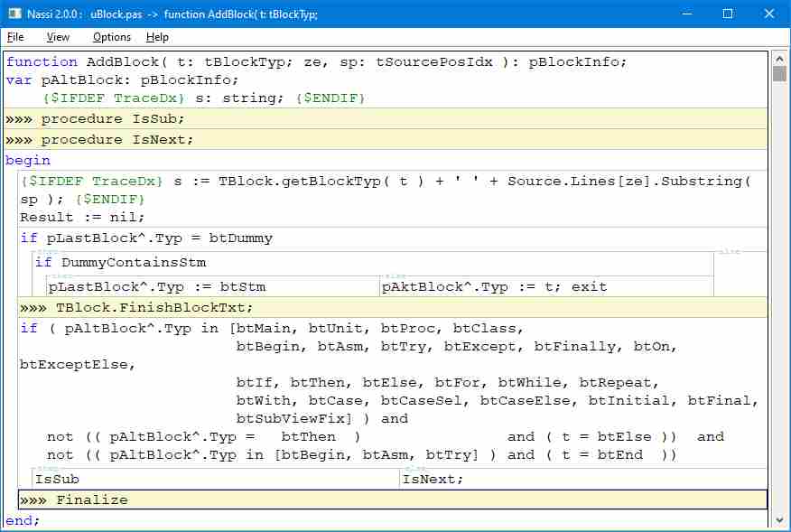
Task: Click the vertical scrollbar up arrow
Action: coord(779,59)
